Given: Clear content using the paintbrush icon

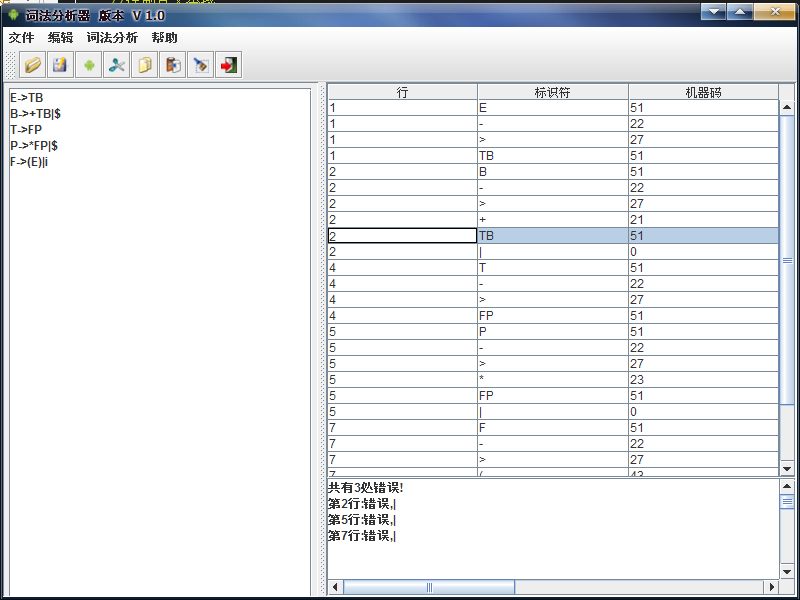Looking at the screenshot, I should pyautogui.click(x=201, y=65).
